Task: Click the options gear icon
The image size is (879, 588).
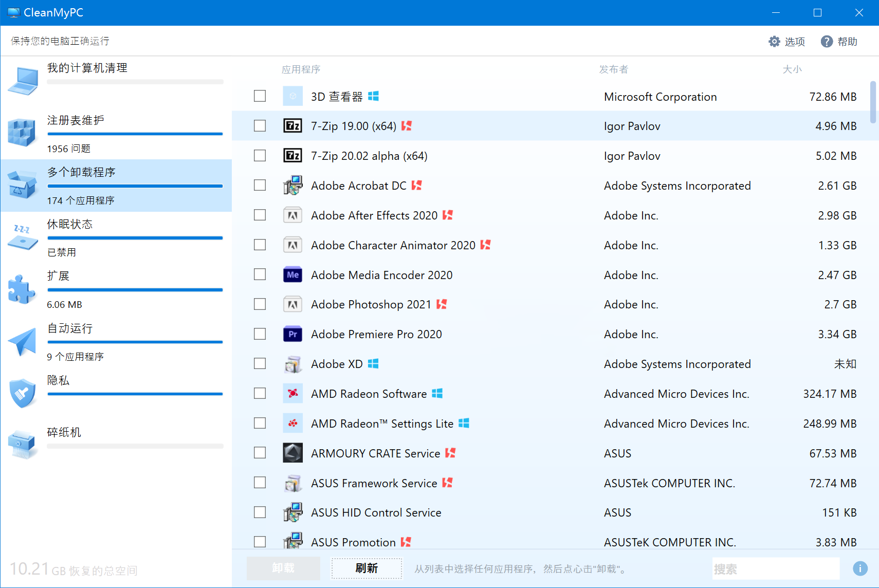Action: tap(774, 42)
